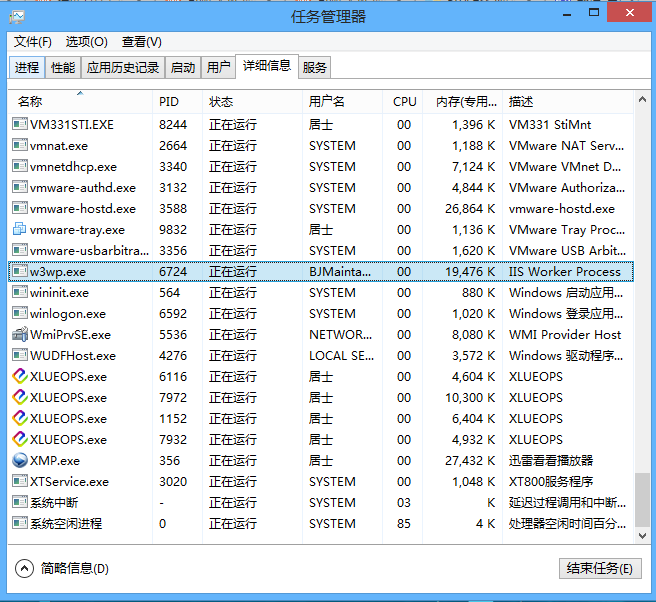The height and width of the screenshot is (602, 656).
Task: Click XLUEOPS.exe icon with PID 7972
Action: click(20, 397)
